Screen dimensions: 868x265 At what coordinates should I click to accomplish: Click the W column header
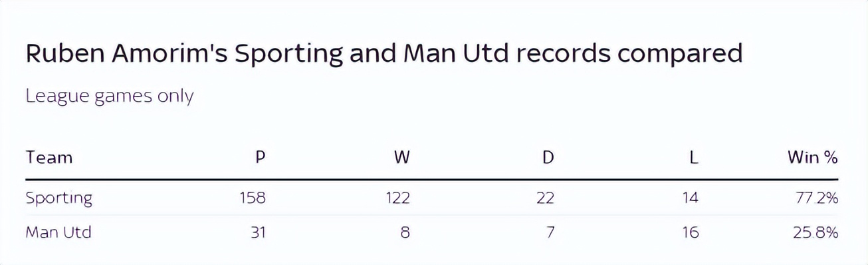pos(402,158)
